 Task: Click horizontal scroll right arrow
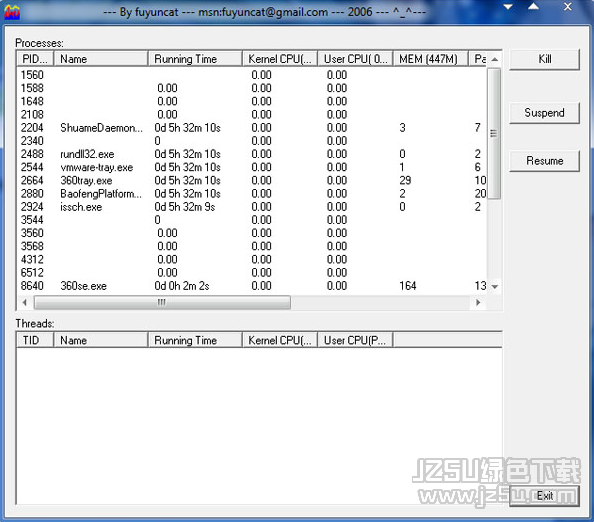(x=478, y=302)
